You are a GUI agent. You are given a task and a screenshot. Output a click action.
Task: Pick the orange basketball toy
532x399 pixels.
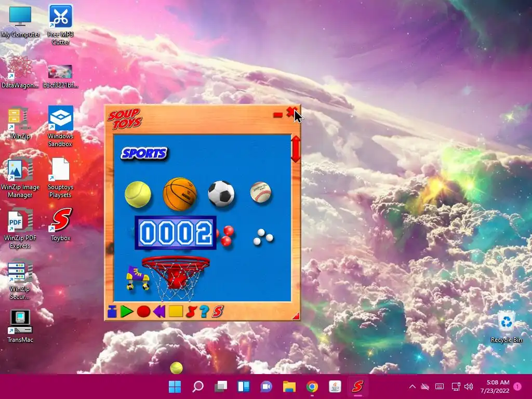pos(180,194)
